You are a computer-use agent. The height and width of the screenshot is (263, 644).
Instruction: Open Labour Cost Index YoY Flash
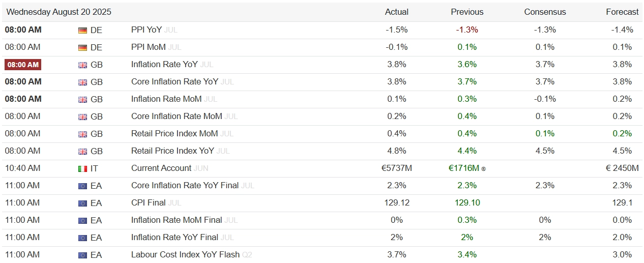(x=186, y=254)
